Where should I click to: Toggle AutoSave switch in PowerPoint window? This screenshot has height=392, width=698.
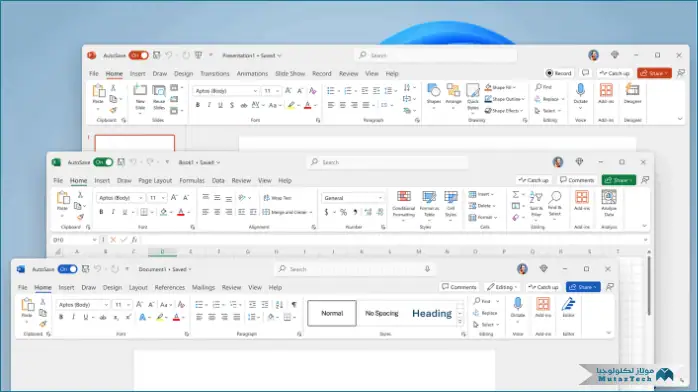click(138, 55)
